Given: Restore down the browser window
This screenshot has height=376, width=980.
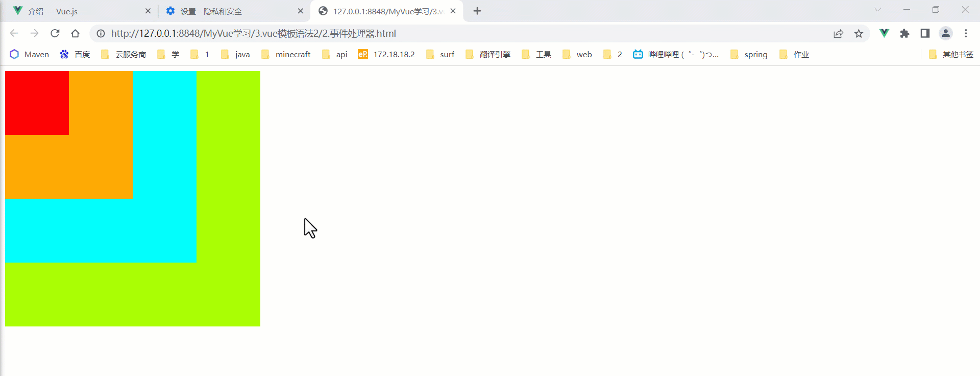Looking at the screenshot, I should (936, 10).
